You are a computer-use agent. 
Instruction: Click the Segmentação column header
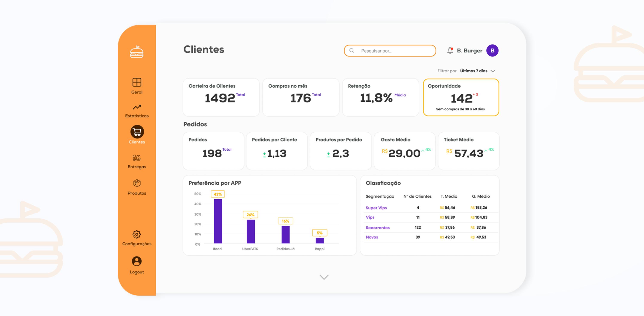[380, 196]
